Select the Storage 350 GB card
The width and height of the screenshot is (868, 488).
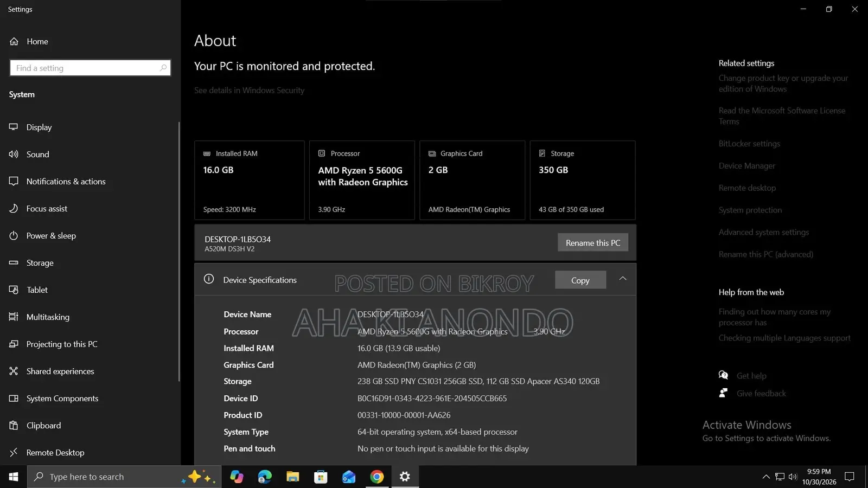583,180
